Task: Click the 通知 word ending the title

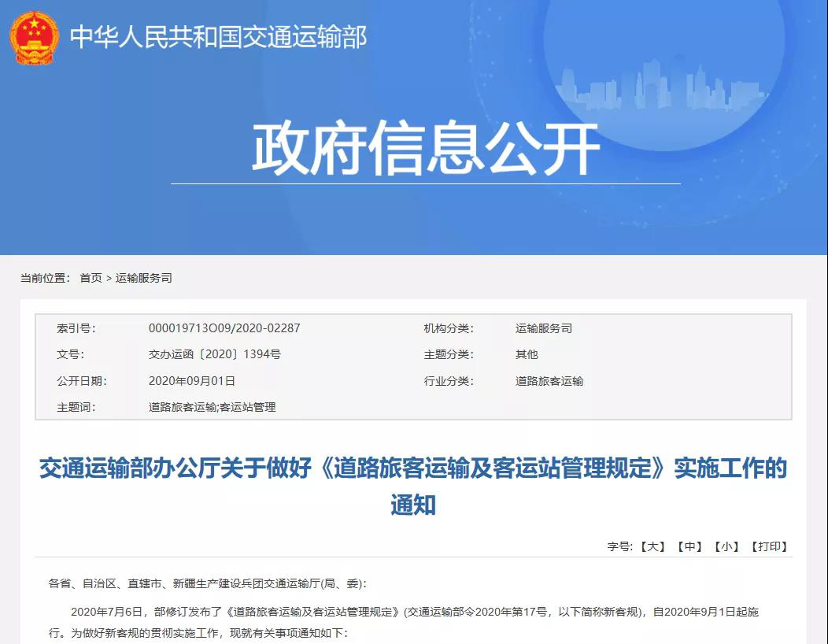Action: pos(413,505)
